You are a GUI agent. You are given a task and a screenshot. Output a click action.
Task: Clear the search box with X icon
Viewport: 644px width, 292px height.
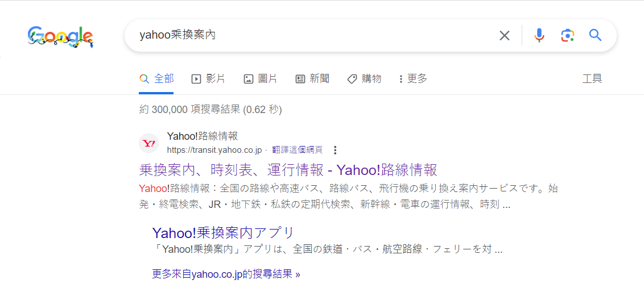coord(505,36)
